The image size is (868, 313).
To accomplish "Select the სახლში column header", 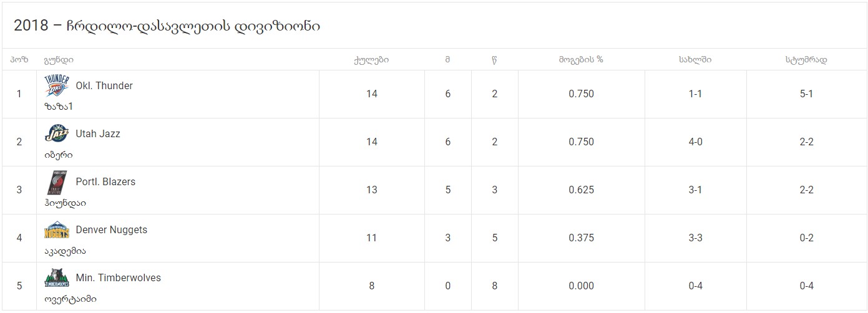I will [695, 60].
